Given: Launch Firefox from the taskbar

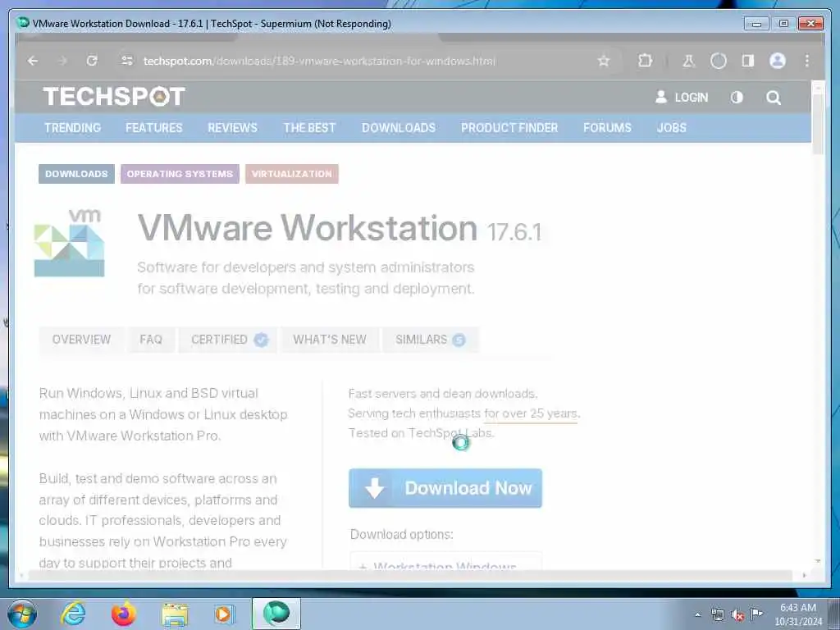Looking at the screenshot, I should pos(124,614).
